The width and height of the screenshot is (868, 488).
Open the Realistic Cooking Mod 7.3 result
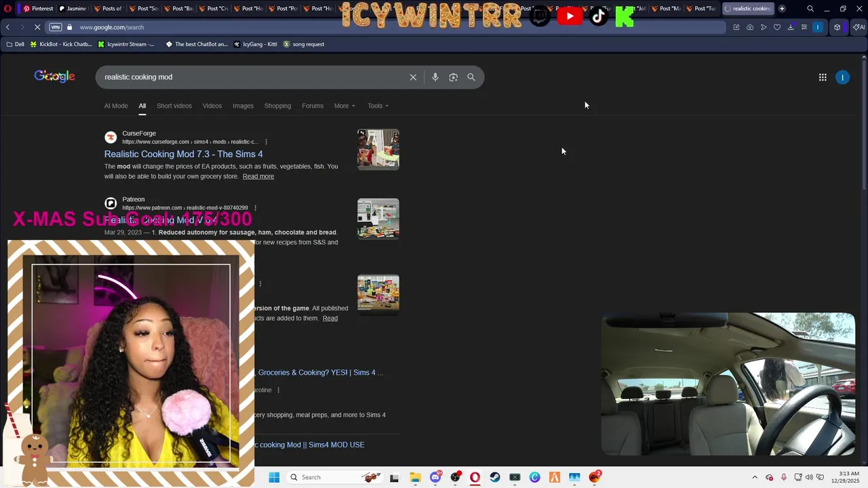183,154
